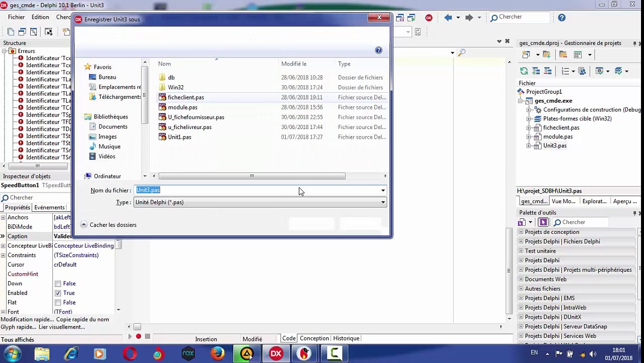Click the Remove project folder icon
Image resolution: width=644 pixels, height=363 pixels.
pyautogui.click(x=563, y=54)
